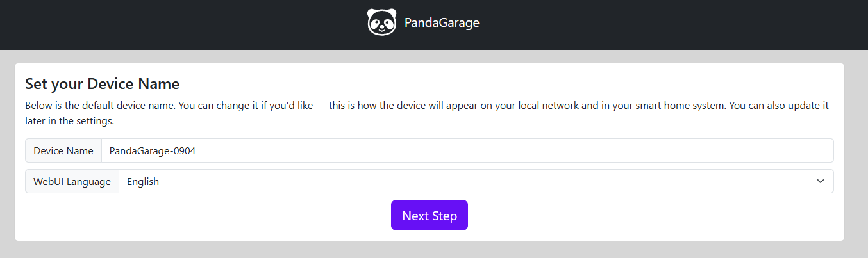Click header area left of panda logo
Image resolution: width=868 pixels, height=258 pixels.
(x=183, y=24)
